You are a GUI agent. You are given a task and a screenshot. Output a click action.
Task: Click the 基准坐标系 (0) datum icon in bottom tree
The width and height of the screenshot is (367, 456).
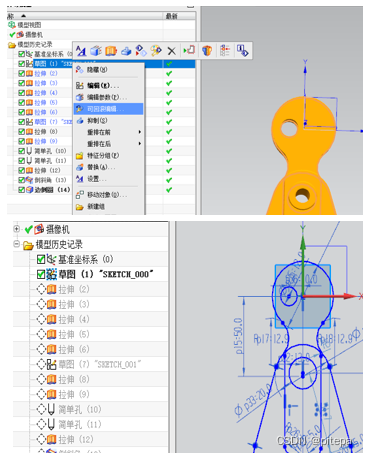coord(51,259)
